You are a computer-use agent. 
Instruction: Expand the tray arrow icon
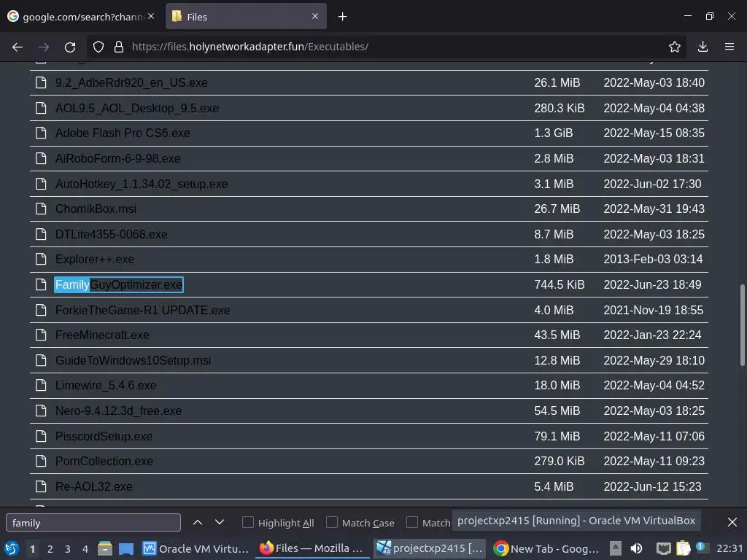(616, 548)
